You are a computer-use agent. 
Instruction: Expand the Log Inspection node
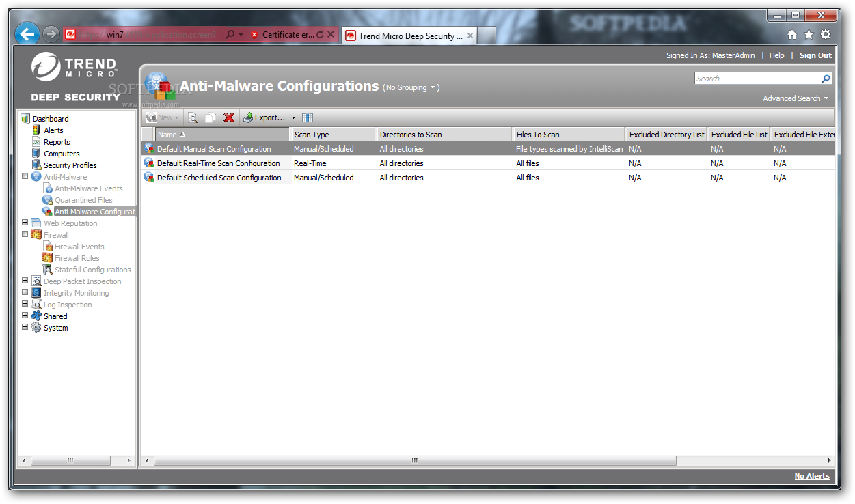click(x=25, y=303)
